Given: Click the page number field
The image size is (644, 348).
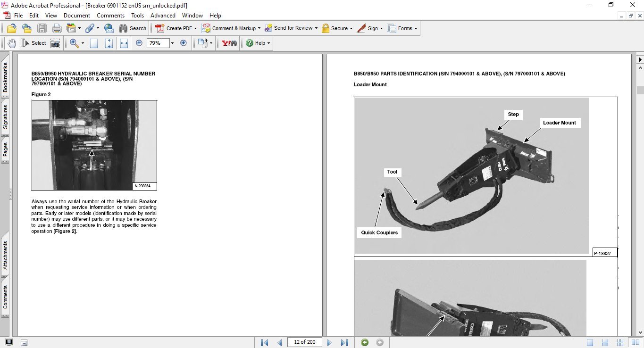Looking at the screenshot, I should [x=305, y=342].
